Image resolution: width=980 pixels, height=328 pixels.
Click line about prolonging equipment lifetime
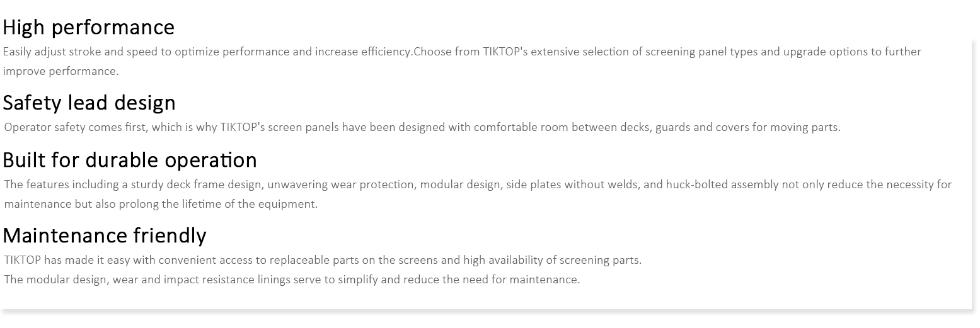161,204
